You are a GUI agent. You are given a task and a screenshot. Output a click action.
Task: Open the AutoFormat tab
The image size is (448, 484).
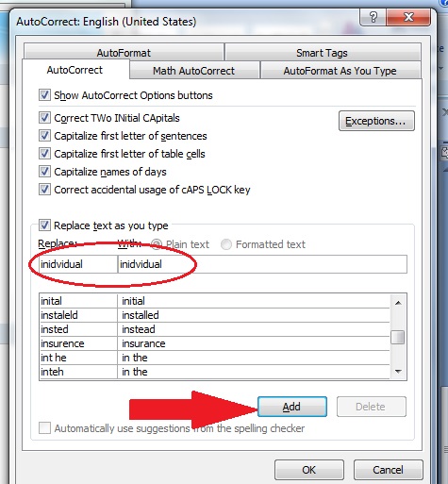[x=124, y=53]
